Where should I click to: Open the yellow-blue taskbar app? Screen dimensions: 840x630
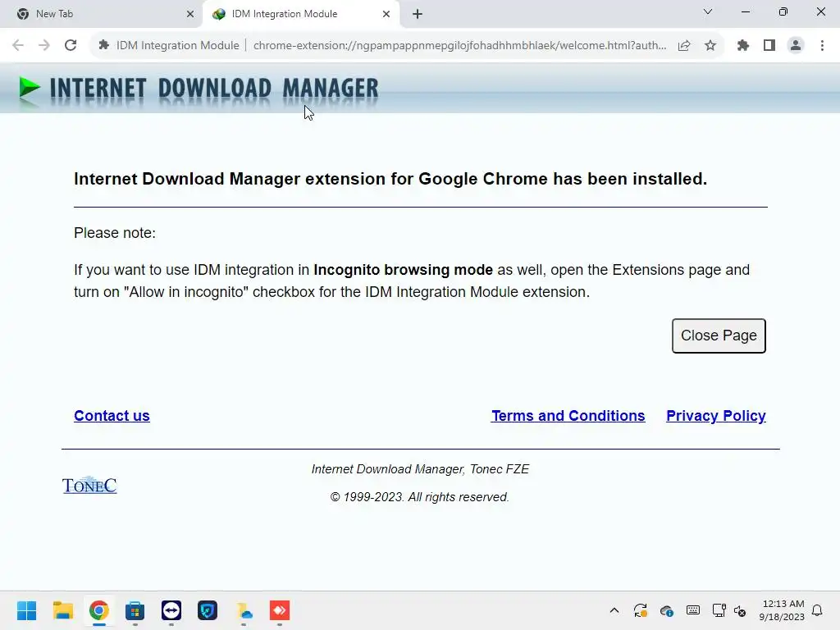click(244, 610)
